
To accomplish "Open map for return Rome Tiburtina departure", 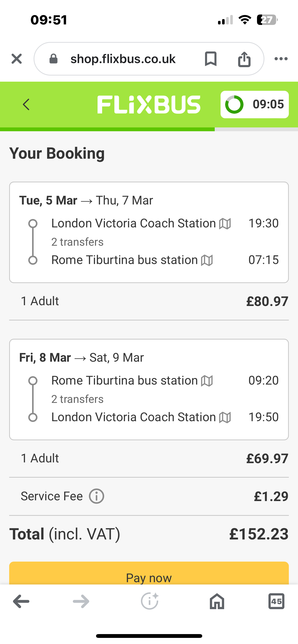I will coord(207,381).
